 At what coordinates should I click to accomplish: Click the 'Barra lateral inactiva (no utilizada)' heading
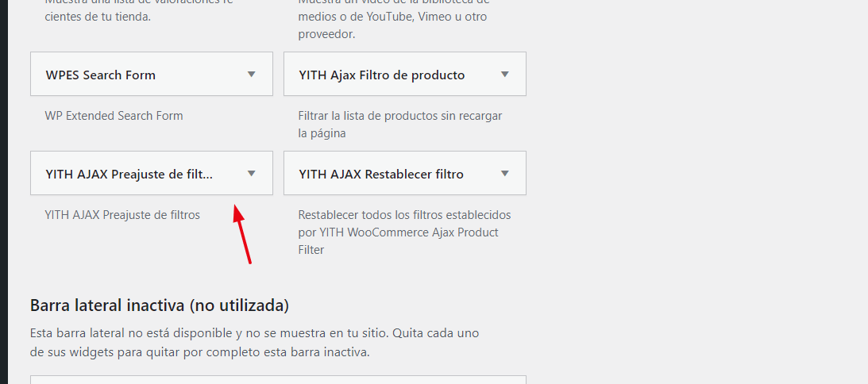coord(160,305)
